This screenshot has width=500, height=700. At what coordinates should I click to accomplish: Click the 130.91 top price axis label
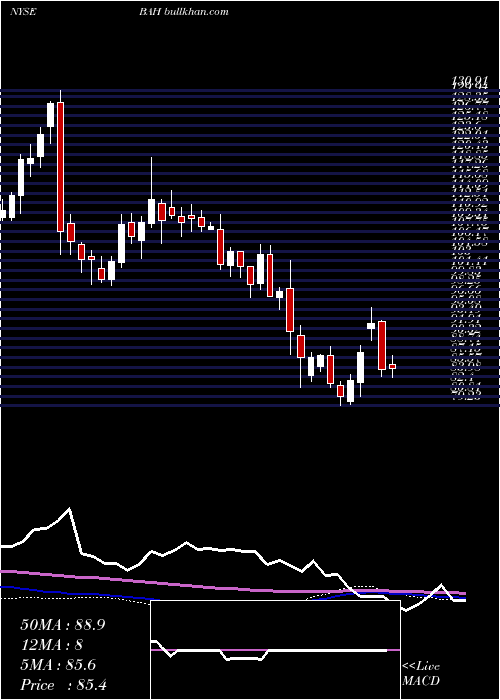pos(469,81)
